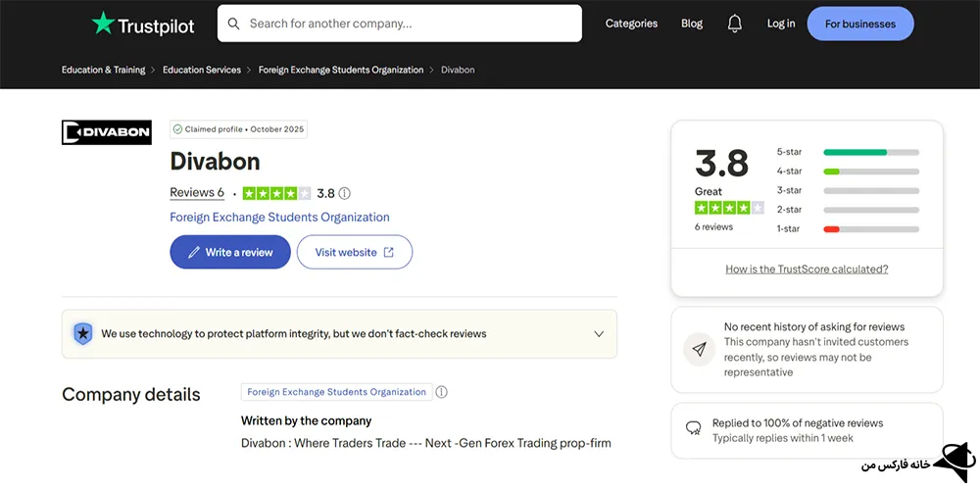980x490 pixels.
Task: Click the Divabon page title heading
Action: tap(215, 162)
